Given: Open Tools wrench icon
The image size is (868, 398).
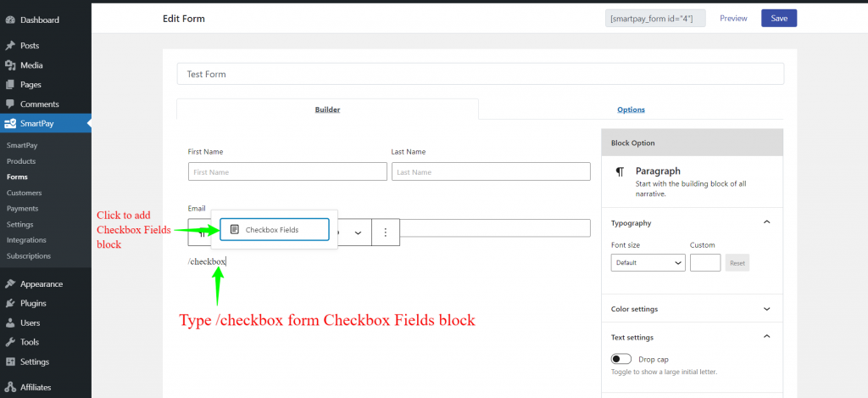Looking at the screenshot, I should tap(10, 342).
